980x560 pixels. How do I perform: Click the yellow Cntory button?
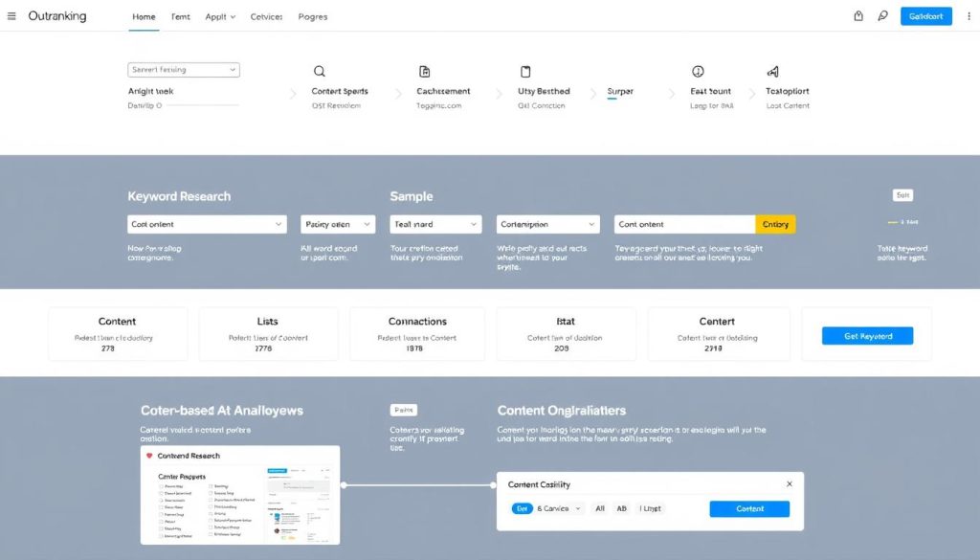775,223
